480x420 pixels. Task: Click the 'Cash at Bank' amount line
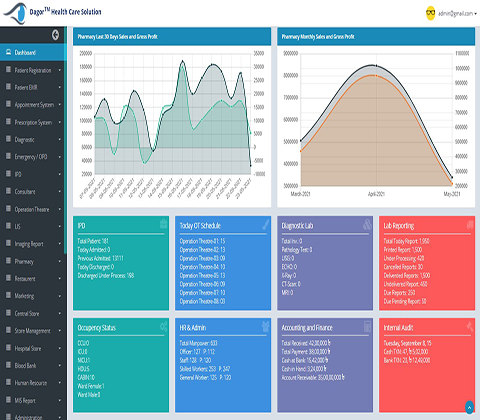click(304, 360)
